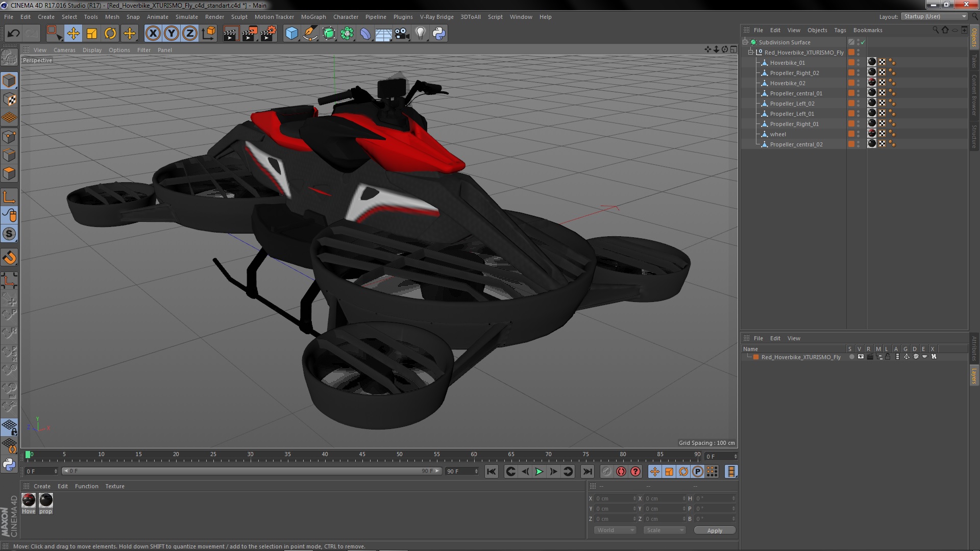The height and width of the screenshot is (551, 980).
Task: Toggle visibility dots for Propeller_Left_01
Action: pyautogui.click(x=858, y=114)
